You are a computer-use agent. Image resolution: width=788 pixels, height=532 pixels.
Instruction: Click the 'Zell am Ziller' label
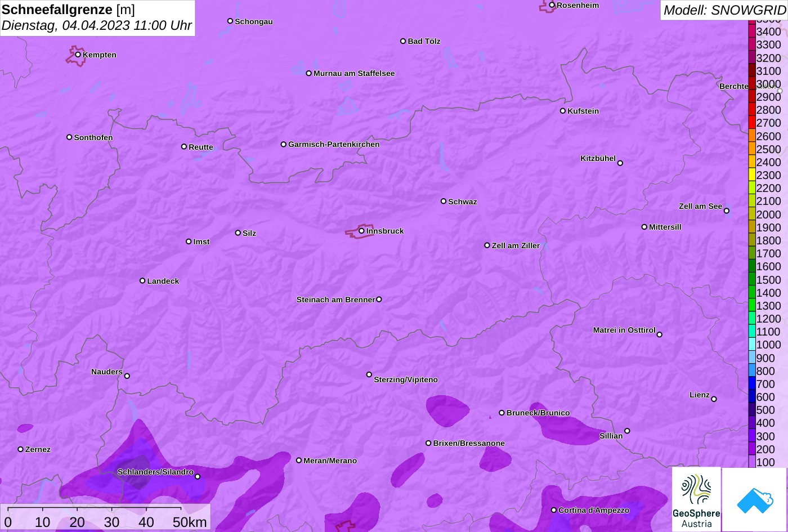pyautogui.click(x=516, y=245)
